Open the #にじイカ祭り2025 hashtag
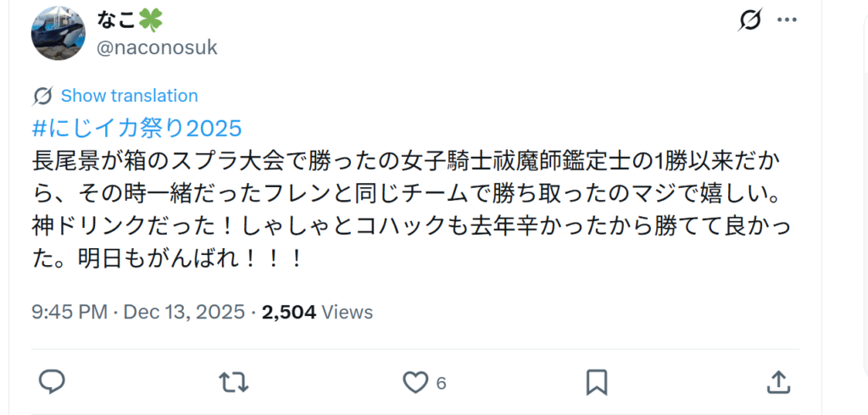Viewport: 868px width, 415px height. 136,128
